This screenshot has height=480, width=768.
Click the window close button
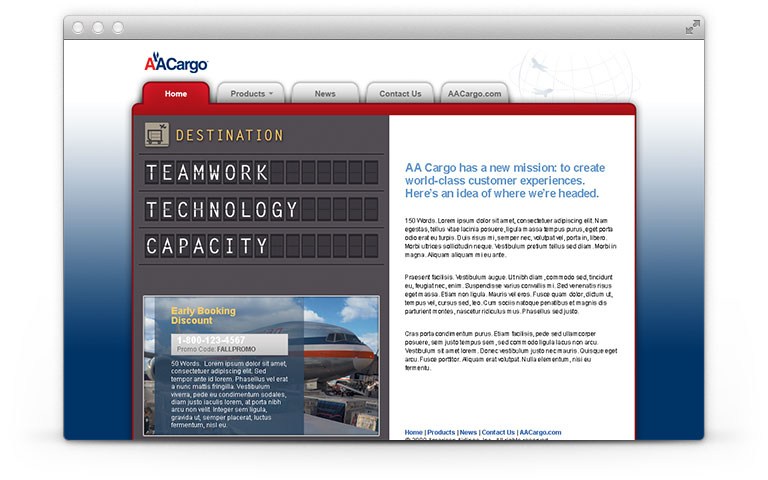point(78,27)
